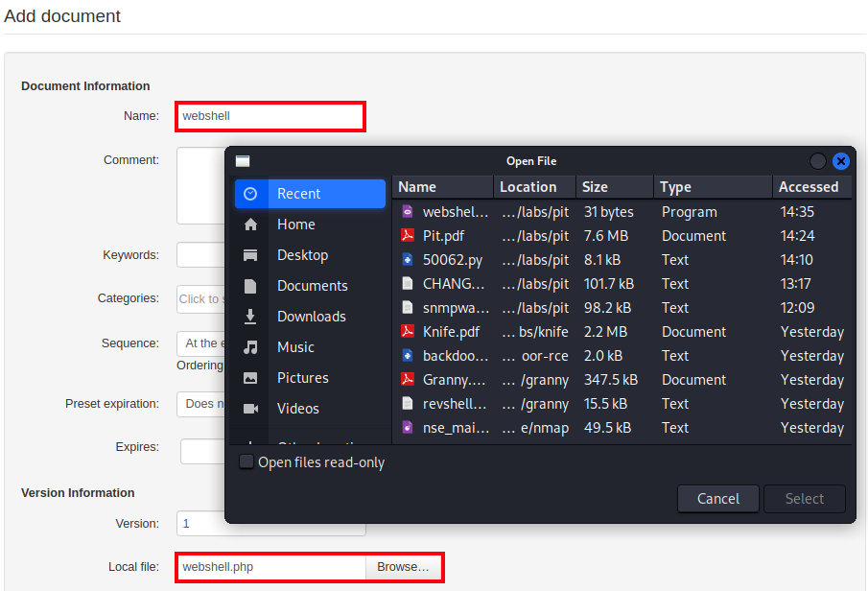
Task: Go to Home folder in sidebar
Action: pyautogui.click(x=310, y=225)
